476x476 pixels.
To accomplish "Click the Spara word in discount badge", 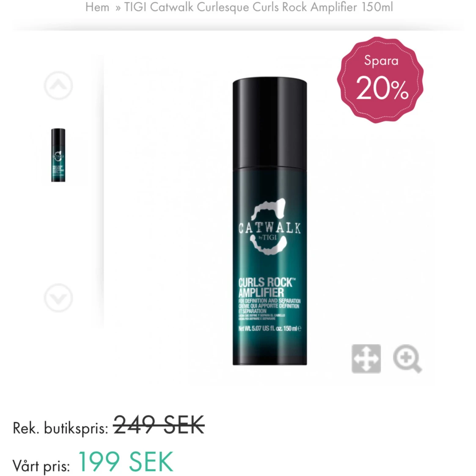I will (381, 61).
